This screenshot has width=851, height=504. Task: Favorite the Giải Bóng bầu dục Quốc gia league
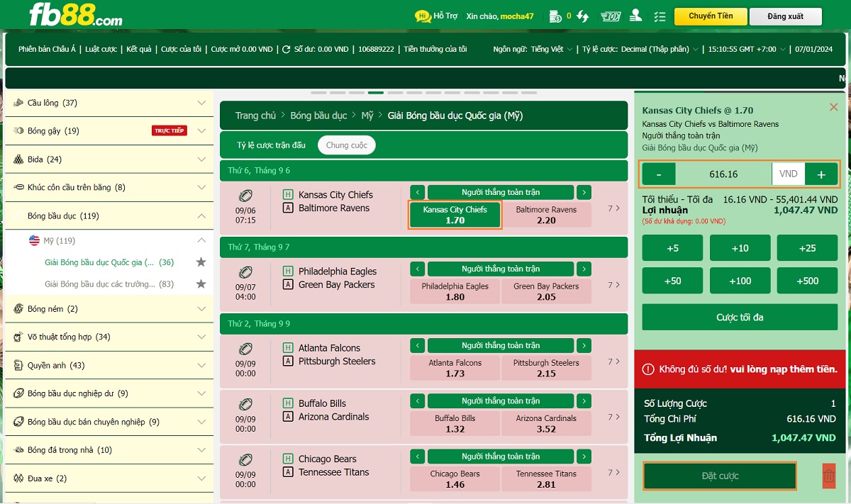point(201,262)
